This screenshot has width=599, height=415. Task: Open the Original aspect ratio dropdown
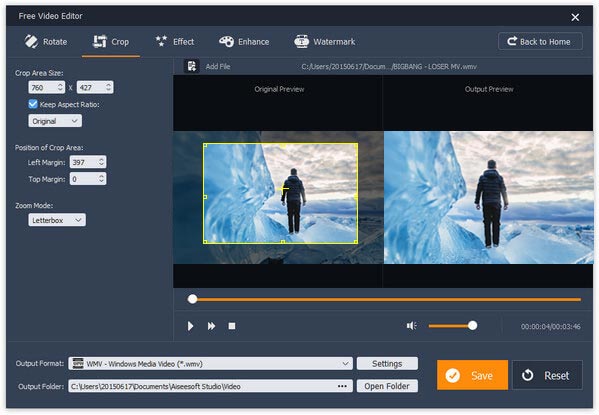(55, 121)
